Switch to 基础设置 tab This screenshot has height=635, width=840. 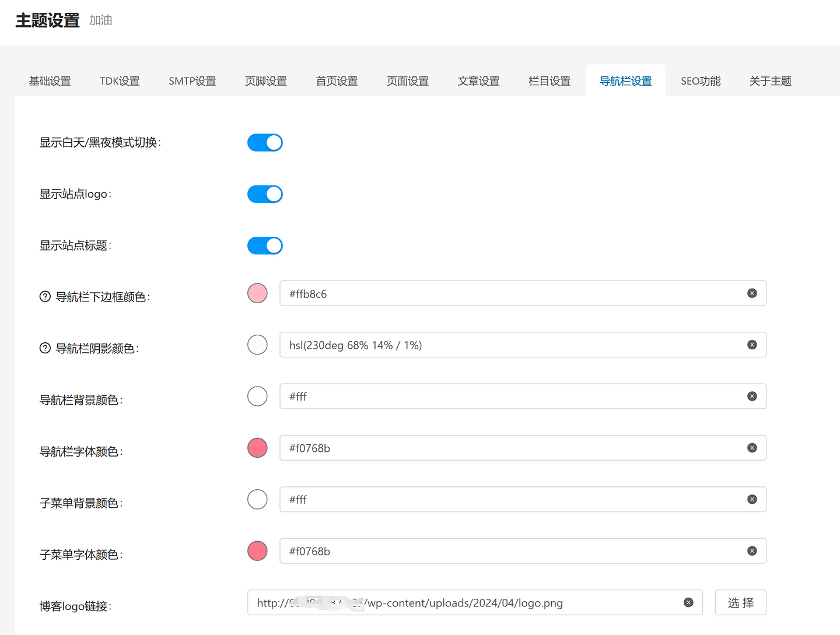pos(50,81)
